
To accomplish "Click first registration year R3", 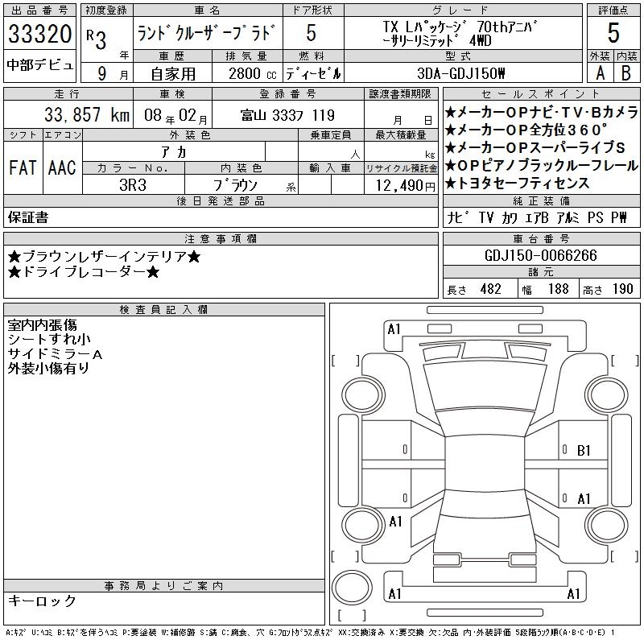I will pyautogui.click(x=97, y=39).
